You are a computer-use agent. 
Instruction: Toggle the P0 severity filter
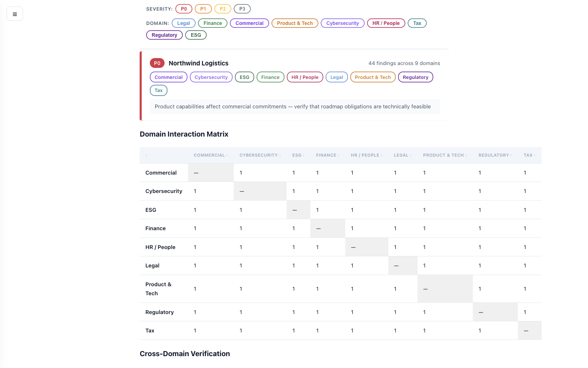184,9
